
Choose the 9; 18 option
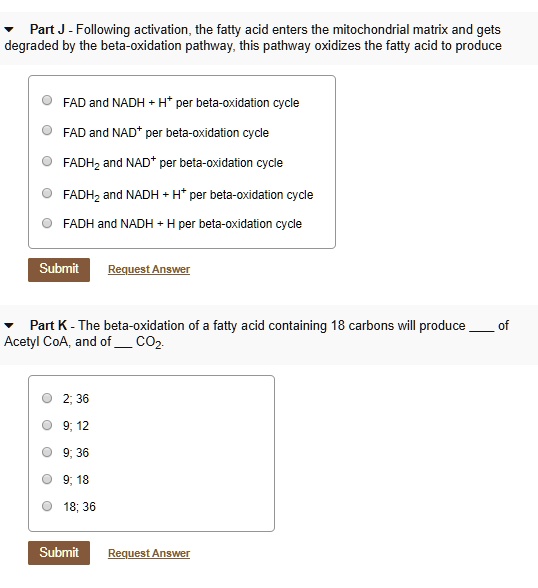click(47, 479)
